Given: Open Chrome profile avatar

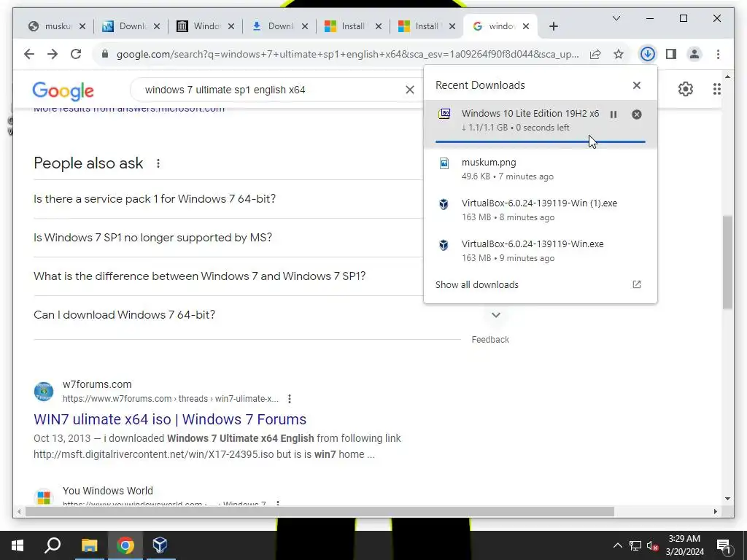Looking at the screenshot, I should (x=694, y=54).
